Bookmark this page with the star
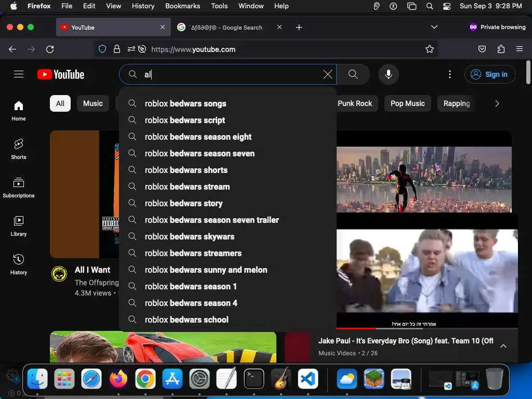This screenshot has height=399, width=532. (430, 49)
